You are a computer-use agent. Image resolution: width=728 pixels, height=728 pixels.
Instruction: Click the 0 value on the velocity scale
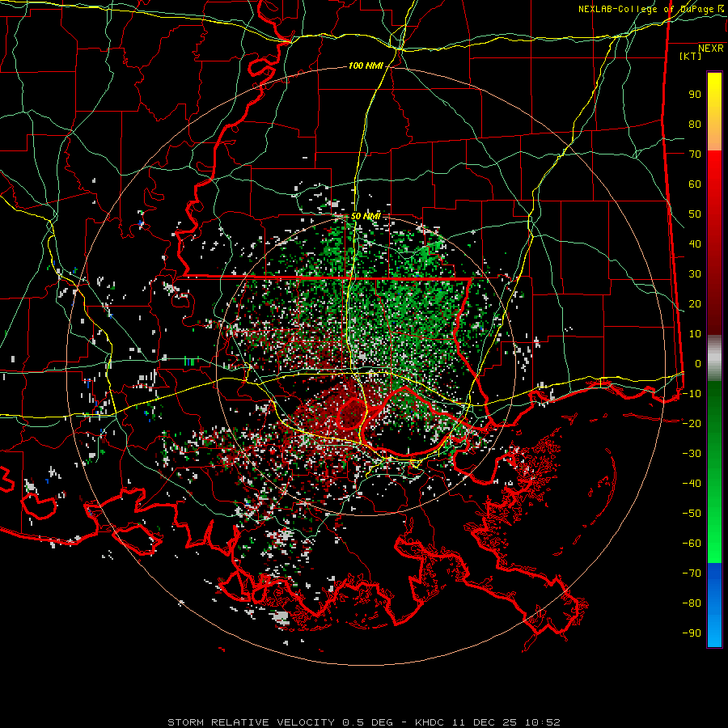pyautogui.click(x=698, y=363)
